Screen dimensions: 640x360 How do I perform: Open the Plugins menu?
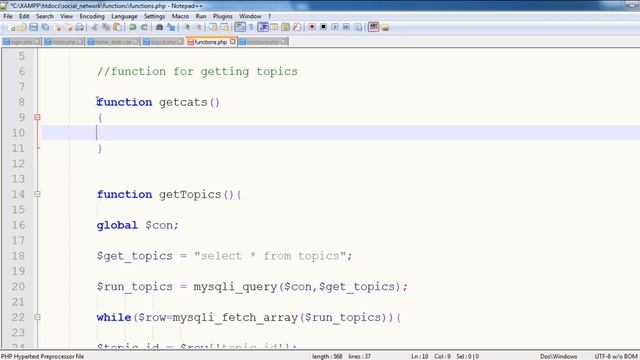222,16
